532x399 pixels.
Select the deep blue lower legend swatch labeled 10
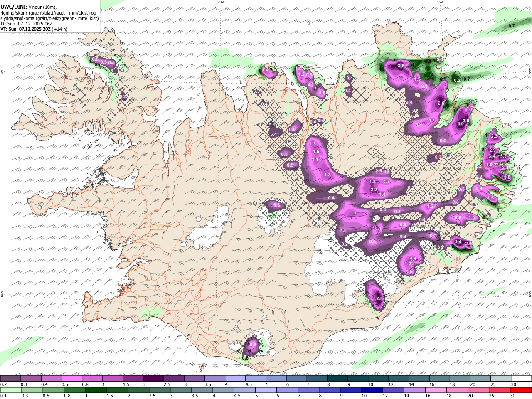[x=372, y=390]
